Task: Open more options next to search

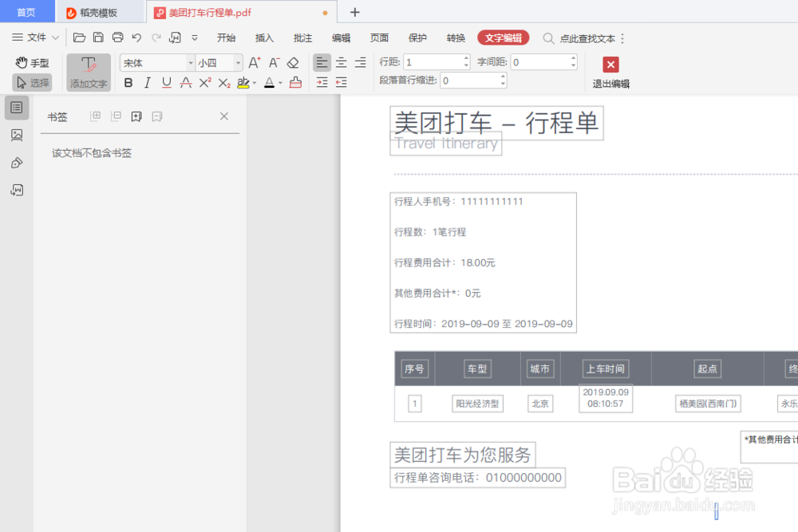Action: click(x=622, y=38)
